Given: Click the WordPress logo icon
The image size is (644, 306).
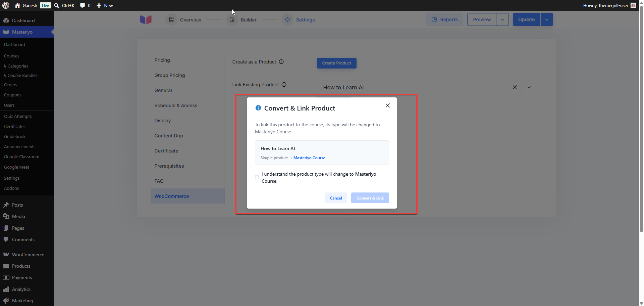Looking at the screenshot, I should [6, 5].
